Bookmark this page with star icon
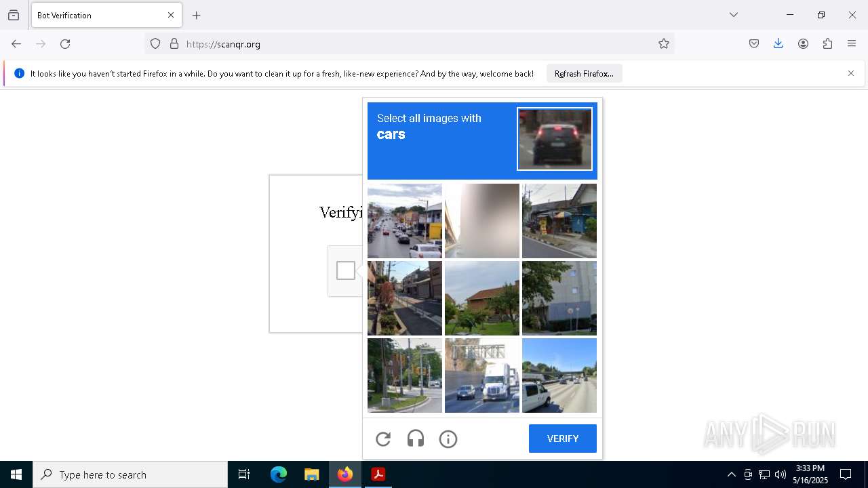This screenshot has height=488, width=868. coord(664,44)
